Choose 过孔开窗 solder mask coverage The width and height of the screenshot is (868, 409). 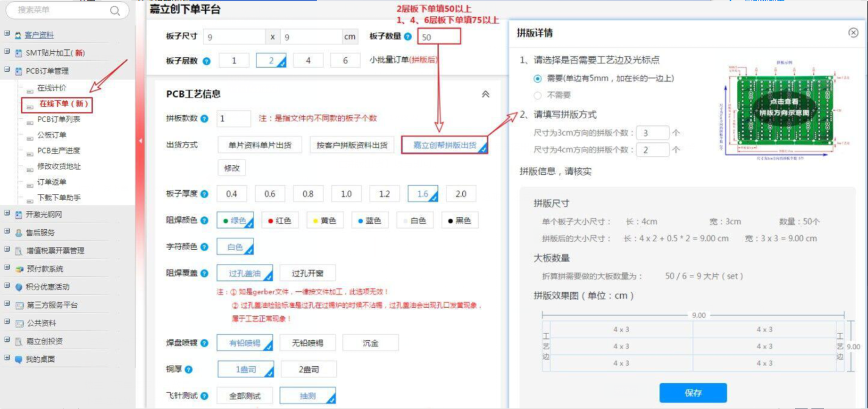(x=308, y=273)
